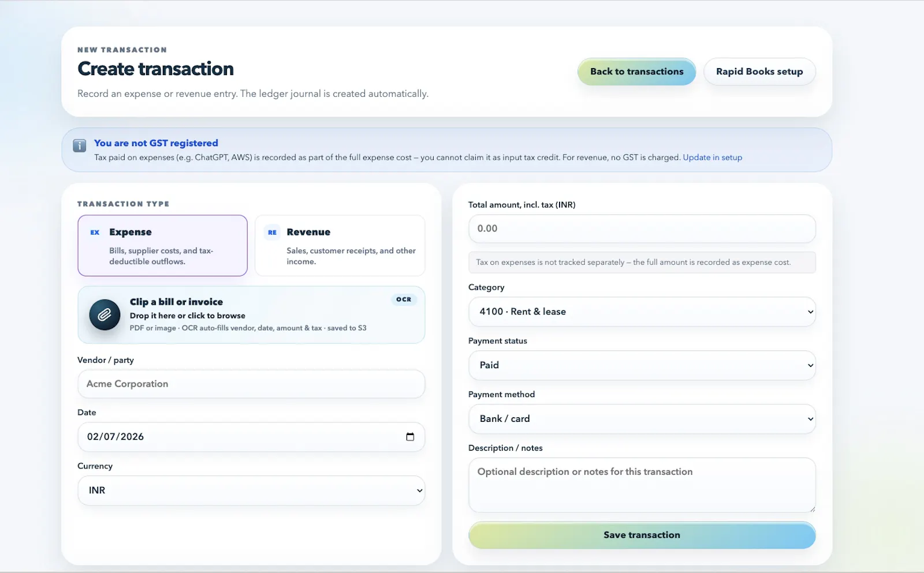Click 'You are not GST registered' heading
This screenshot has height=573, width=924.
pos(156,143)
